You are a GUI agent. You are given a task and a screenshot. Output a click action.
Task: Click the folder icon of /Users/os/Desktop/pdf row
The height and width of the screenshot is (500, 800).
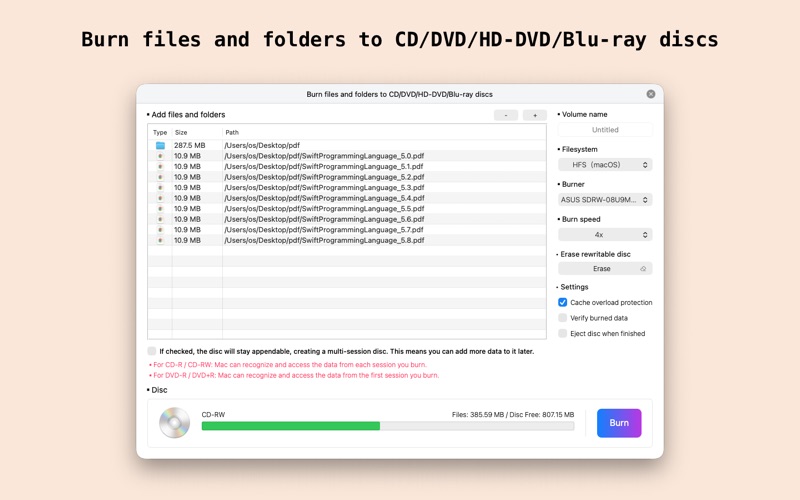tap(160, 145)
